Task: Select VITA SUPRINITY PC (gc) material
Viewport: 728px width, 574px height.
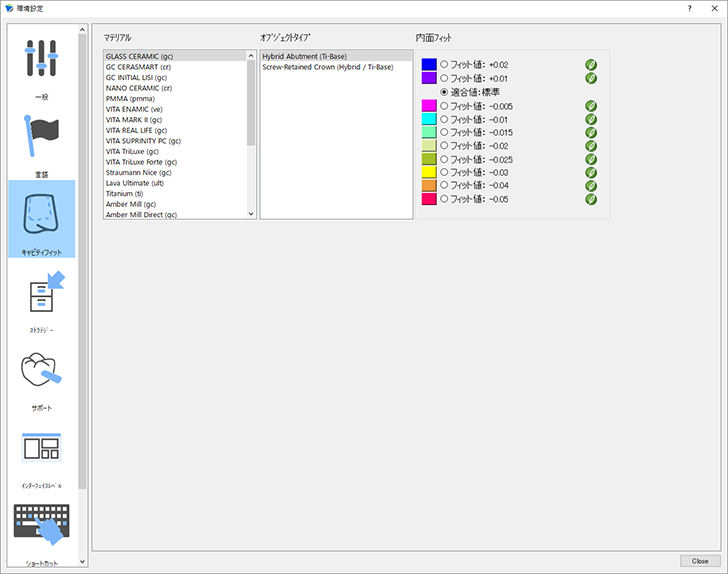Action: point(175,141)
